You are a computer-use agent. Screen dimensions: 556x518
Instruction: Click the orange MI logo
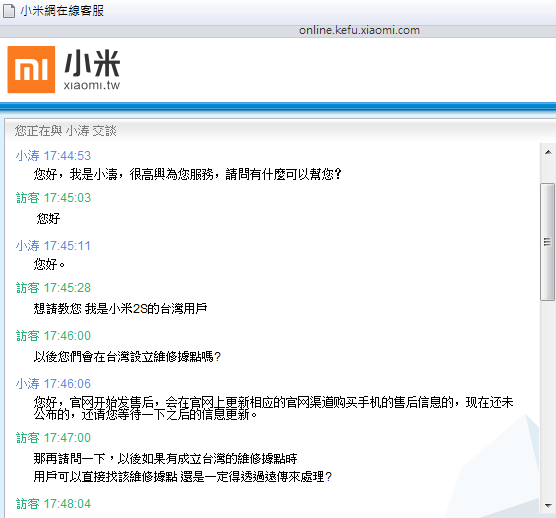tap(31, 69)
